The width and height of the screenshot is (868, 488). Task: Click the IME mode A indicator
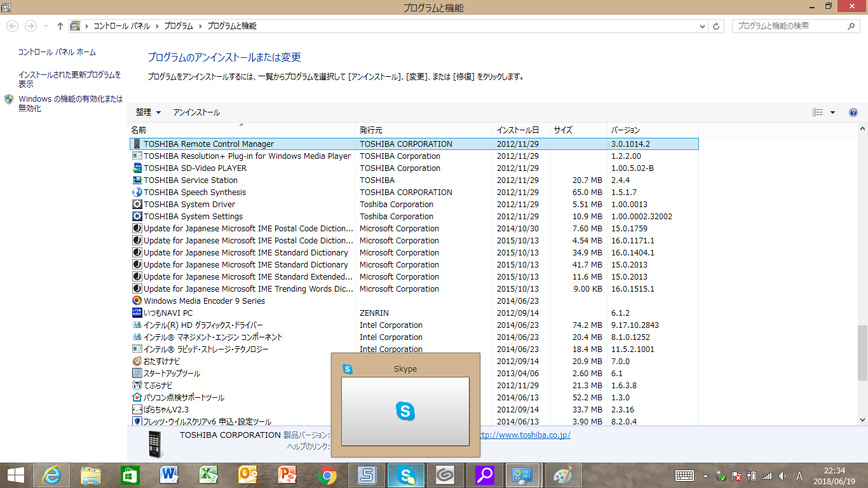[x=799, y=476]
